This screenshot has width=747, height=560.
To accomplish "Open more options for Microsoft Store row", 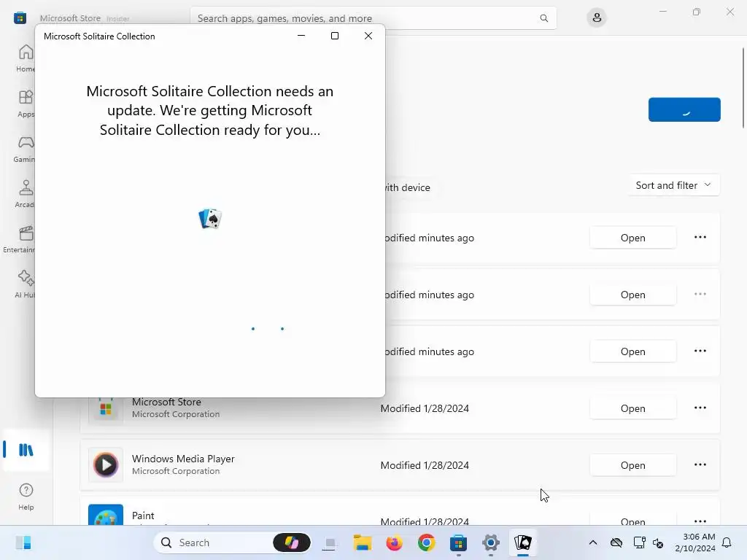I will (700, 408).
